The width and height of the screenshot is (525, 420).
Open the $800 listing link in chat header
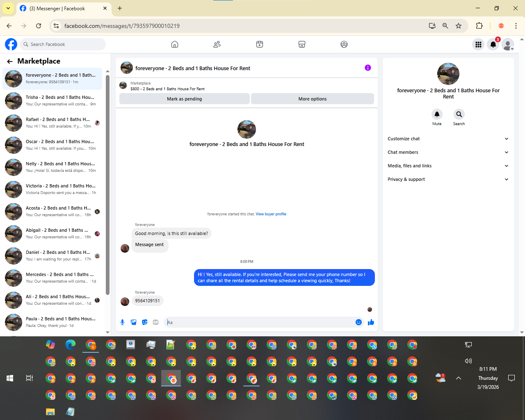tap(167, 89)
